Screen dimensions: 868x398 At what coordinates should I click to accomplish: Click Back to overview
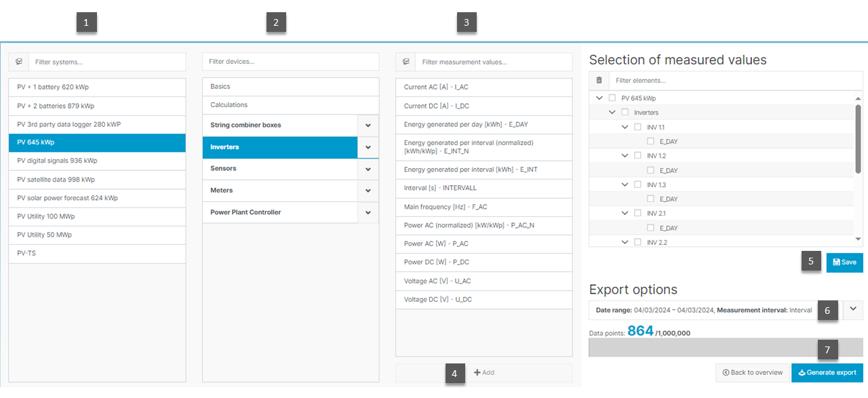pos(753,372)
